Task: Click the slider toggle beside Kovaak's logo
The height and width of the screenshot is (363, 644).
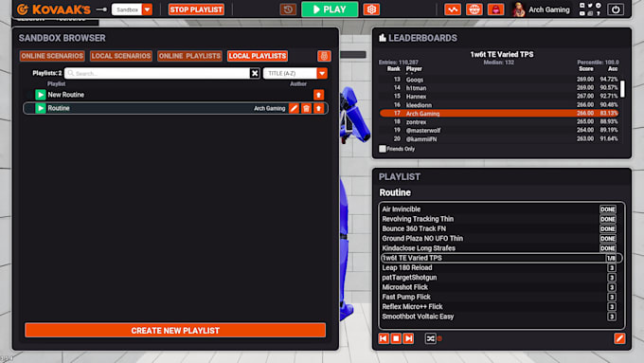Action: click(101, 9)
